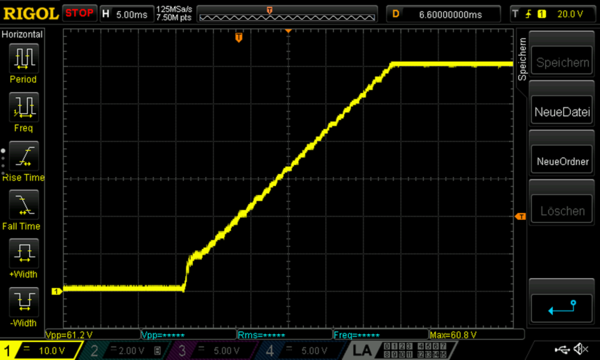The image size is (600, 360).
Task: Click the NeueDatei button
Action: [562, 112]
